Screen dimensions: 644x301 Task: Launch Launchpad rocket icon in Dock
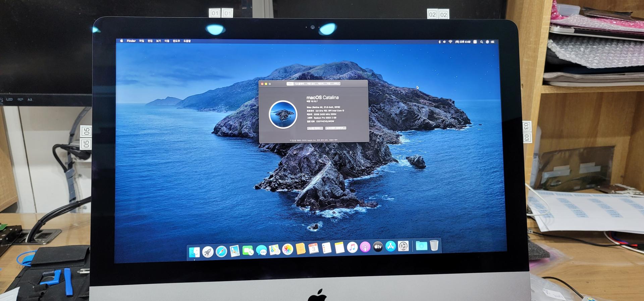pos(208,252)
